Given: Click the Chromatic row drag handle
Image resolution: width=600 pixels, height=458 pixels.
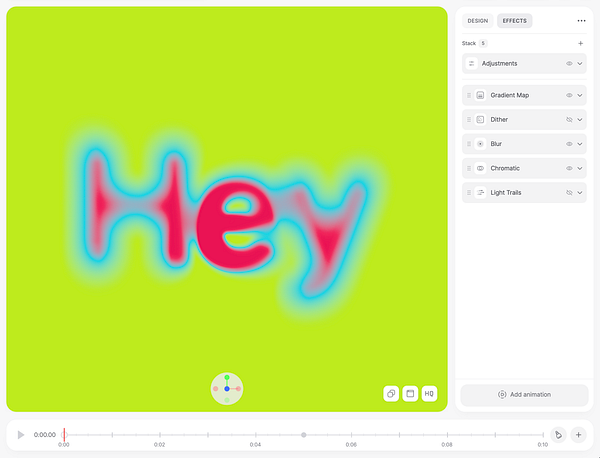Looking at the screenshot, I should point(469,168).
